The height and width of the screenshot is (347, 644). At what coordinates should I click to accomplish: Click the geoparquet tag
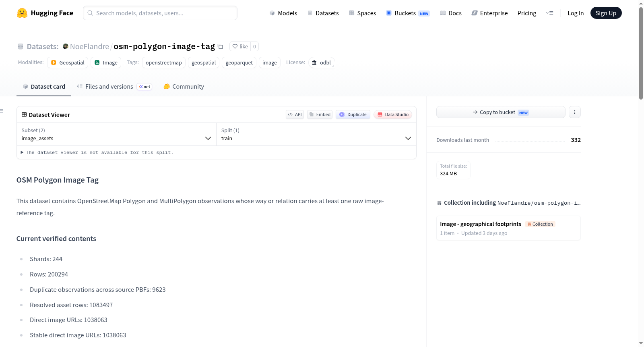tap(239, 62)
